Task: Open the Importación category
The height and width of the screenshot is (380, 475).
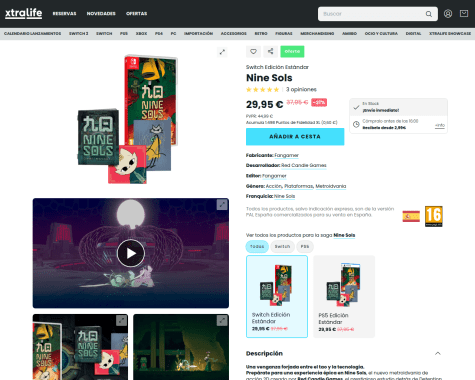Action: pyautogui.click(x=198, y=34)
